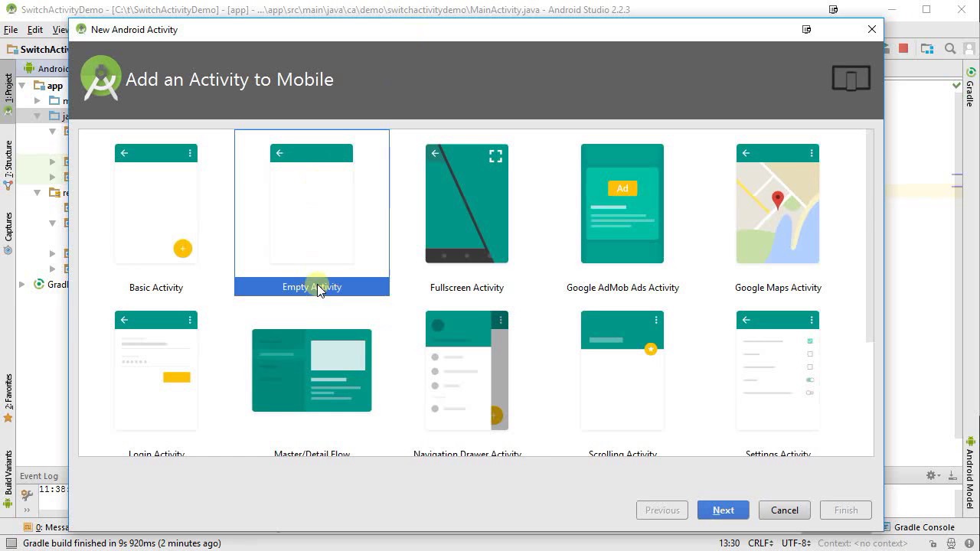Close the New Android Activity dialog
Viewport: 980px width, 551px height.
click(x=871, y=29)
